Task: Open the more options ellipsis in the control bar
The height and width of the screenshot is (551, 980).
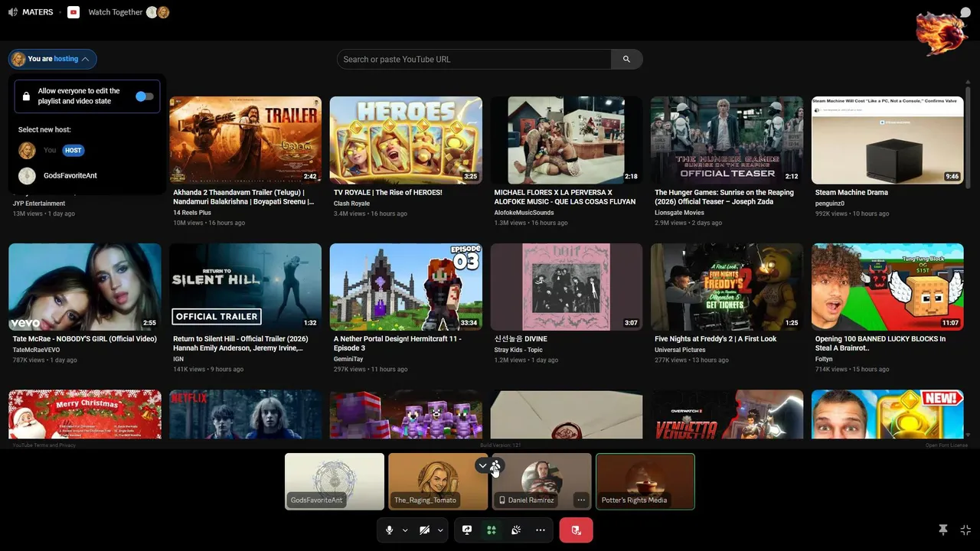Action: click(x=541, y=530)
